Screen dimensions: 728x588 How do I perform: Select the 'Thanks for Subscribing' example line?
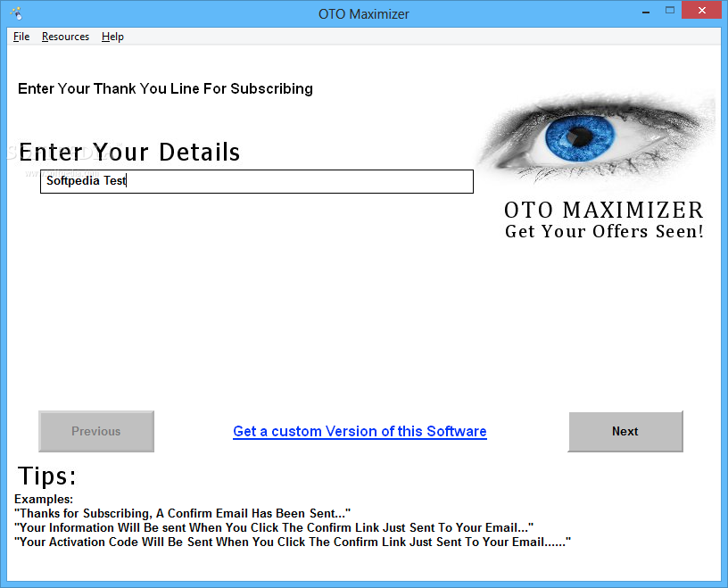point(183,513)
